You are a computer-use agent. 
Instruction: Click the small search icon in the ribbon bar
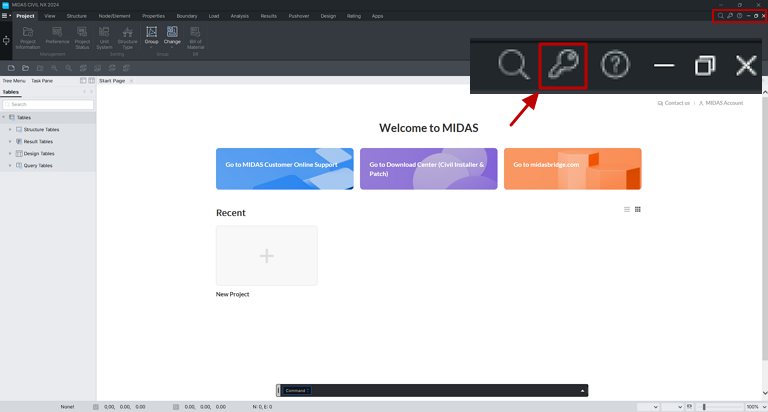720,16
